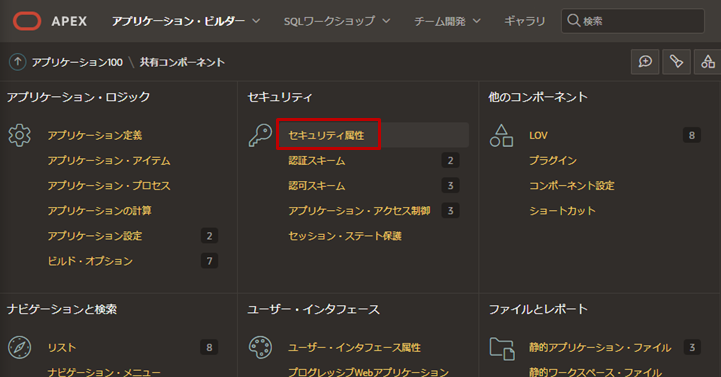Open the ビルド・オプション link
Screen dimensions: 721x377
[90, 261]
